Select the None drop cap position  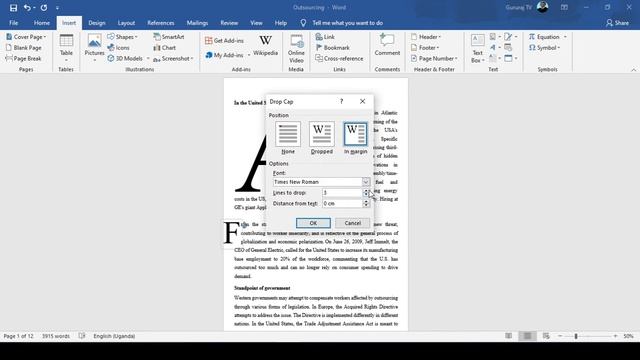[288, 138]
